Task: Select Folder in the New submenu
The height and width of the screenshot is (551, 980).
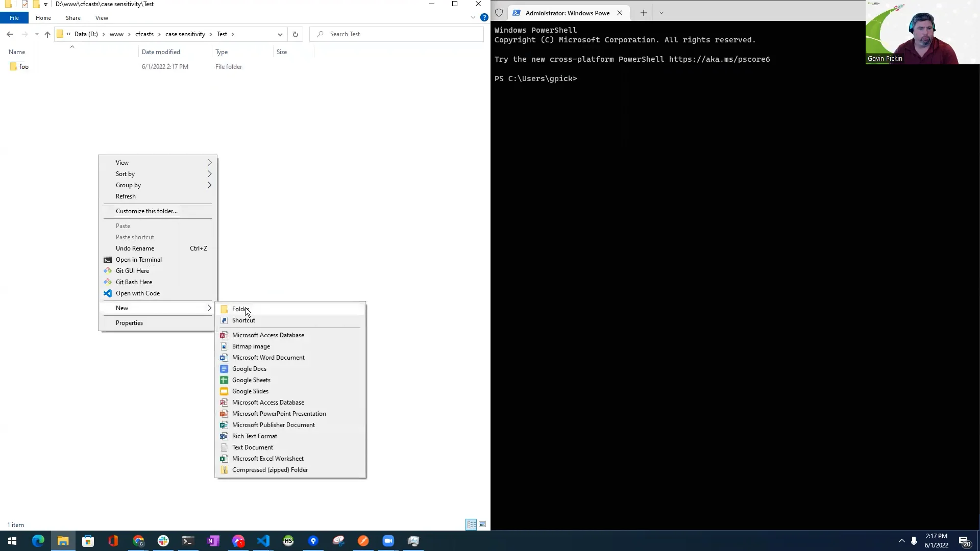Action: pyautogui.click(x=239, y=309)
